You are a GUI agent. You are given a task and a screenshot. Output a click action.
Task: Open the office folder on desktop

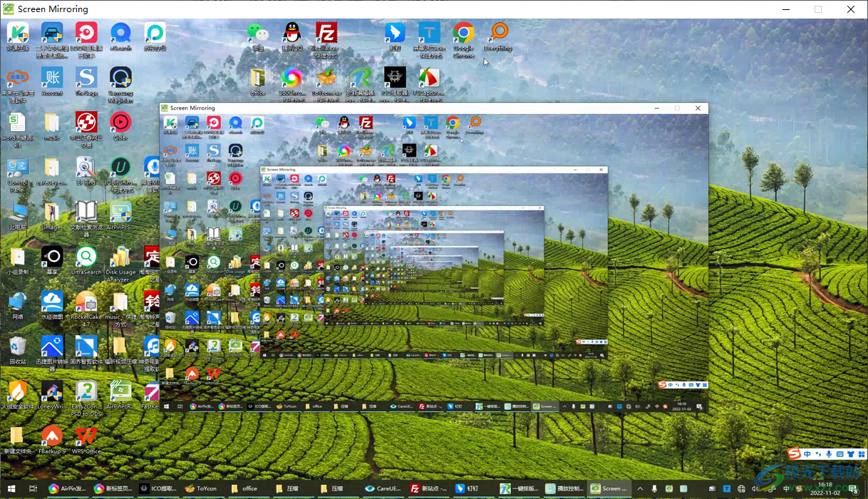[257, 78]
